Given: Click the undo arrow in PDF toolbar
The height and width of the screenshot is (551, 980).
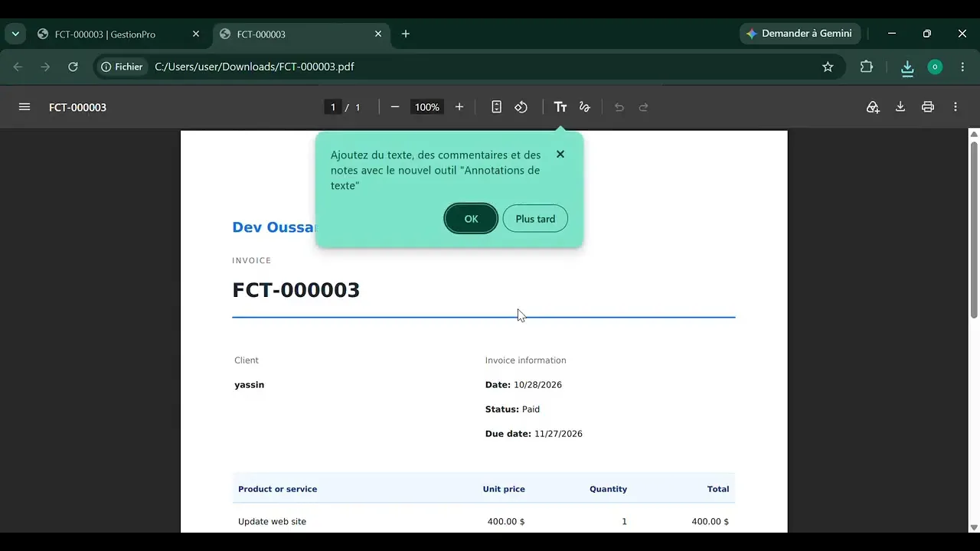Looking at the screenshot, I should tap(619, 107).
